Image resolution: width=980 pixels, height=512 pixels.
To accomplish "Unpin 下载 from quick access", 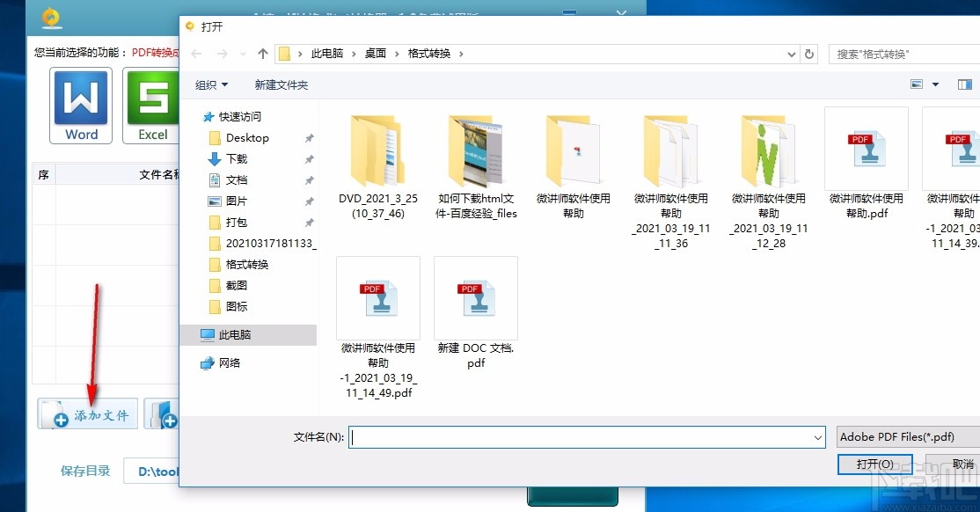I will (310, 159).
